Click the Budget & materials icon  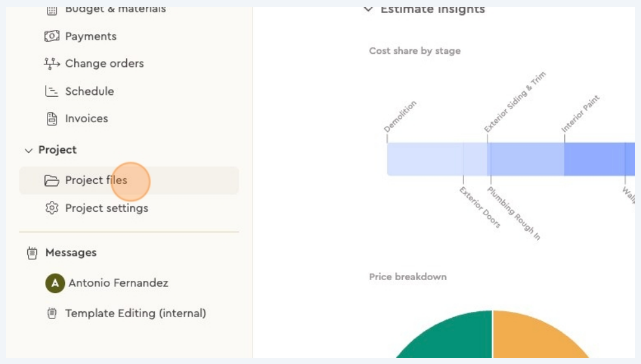pos(52,9)
